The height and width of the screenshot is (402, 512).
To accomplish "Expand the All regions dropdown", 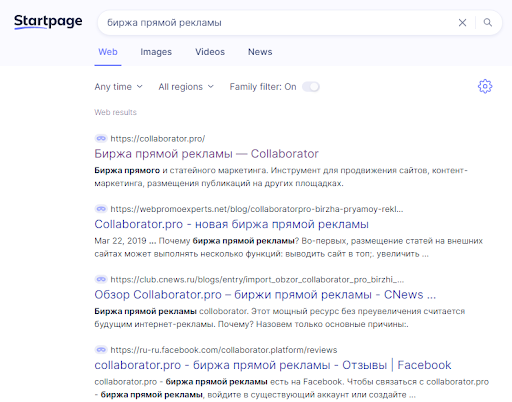I will coord(186,87).
